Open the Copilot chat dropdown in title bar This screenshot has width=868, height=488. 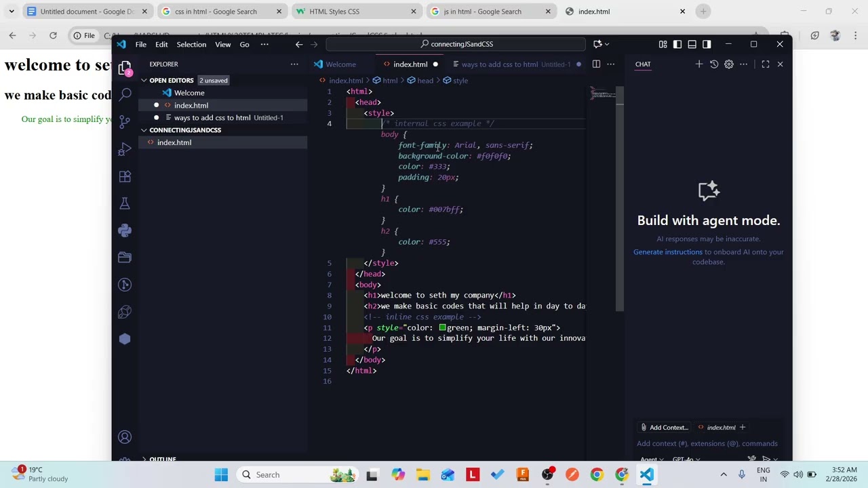click(607, 44)
